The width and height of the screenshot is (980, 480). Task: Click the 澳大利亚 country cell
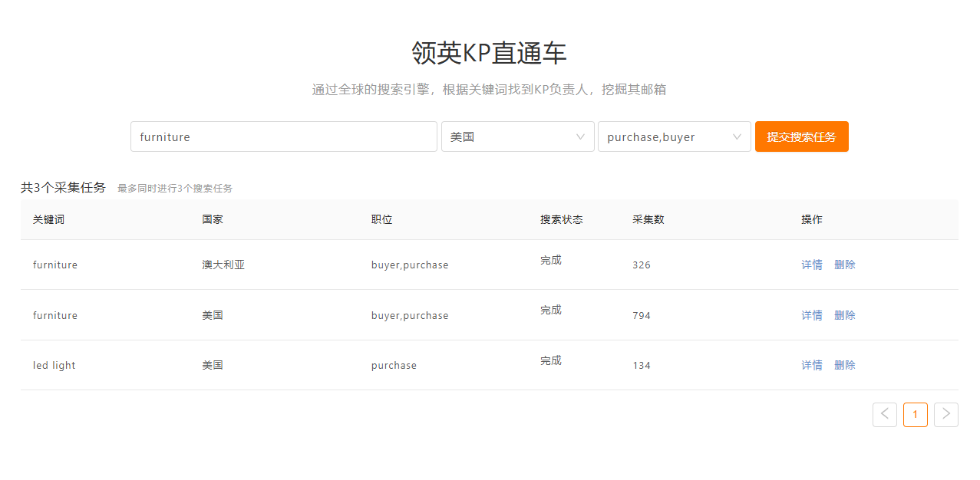click(223, 265)
